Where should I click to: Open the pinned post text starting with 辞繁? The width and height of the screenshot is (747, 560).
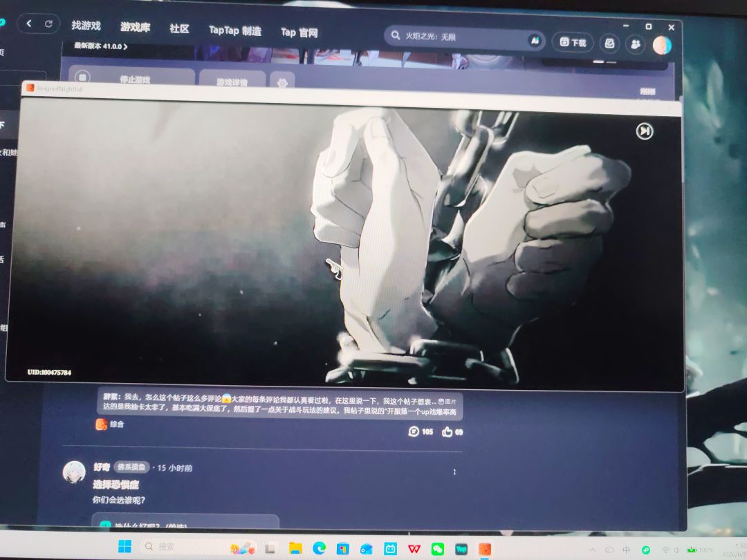[x=279, y=404]
